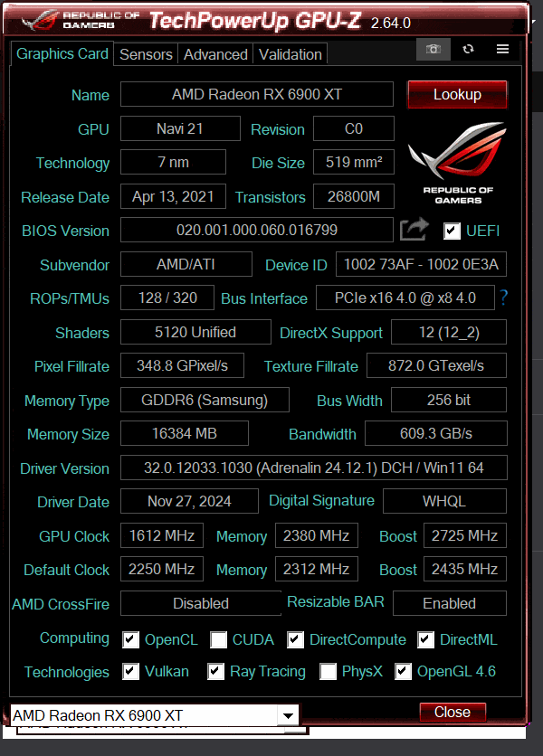This screenshot has width=543, height=756.
Task: Click the Device ID value 1002 73AF
Action: click(x=421, y=264)
